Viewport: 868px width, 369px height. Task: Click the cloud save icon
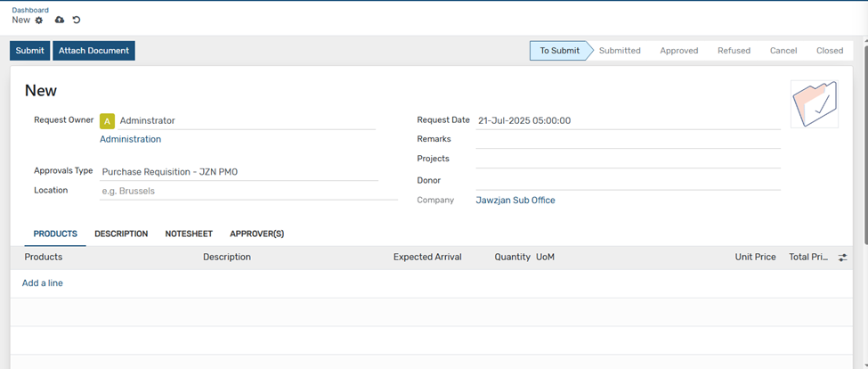tap(60, 20)
